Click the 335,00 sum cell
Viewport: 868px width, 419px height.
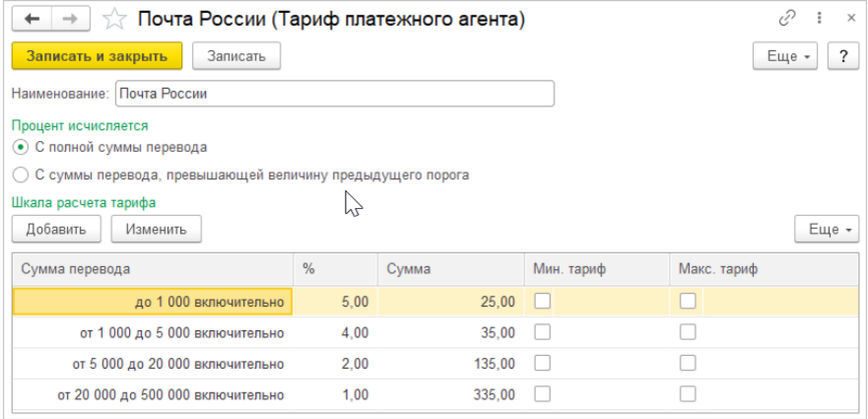451,395
